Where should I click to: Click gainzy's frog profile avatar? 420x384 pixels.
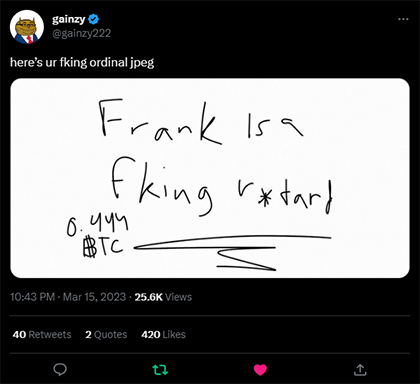click(27, 27)
